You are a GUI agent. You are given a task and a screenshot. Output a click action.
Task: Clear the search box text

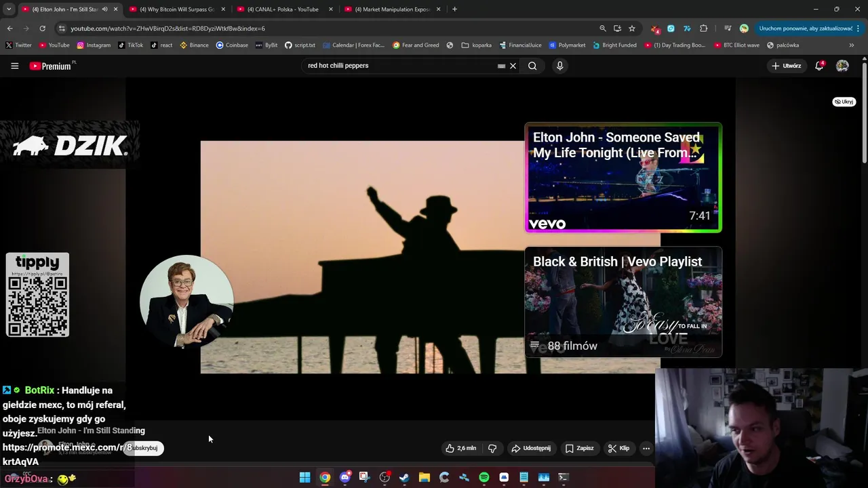coord(513,66)
